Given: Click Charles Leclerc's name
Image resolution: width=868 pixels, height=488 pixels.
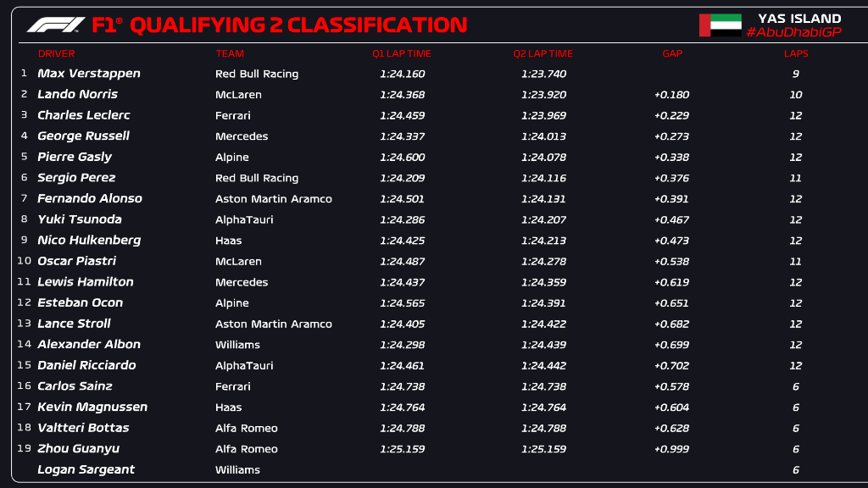Looking at the screenshot, I should [84, 115].
